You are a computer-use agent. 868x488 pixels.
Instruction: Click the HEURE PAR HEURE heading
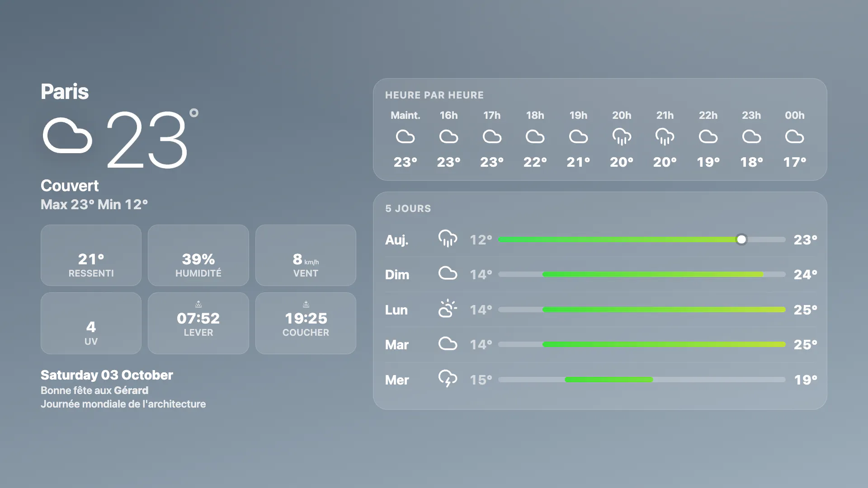[x=434, y=95]
